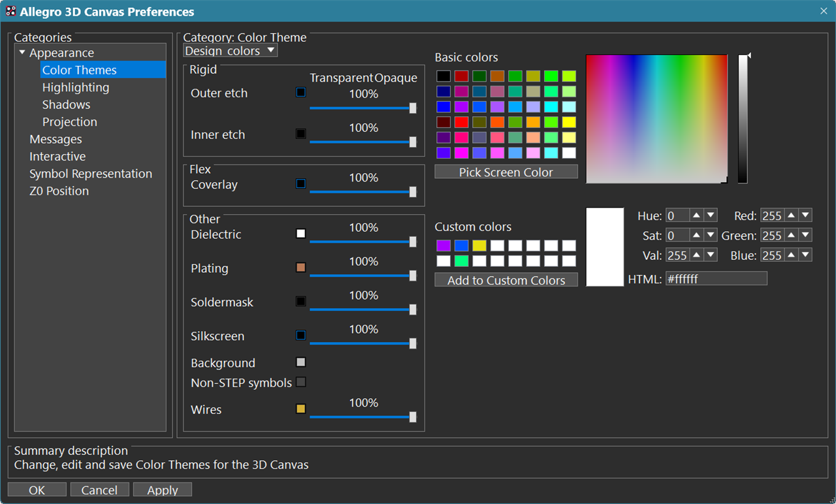The width and height of the screenshot is (836, 504).
Task: Select the Messages category
Action: (56, 139)
